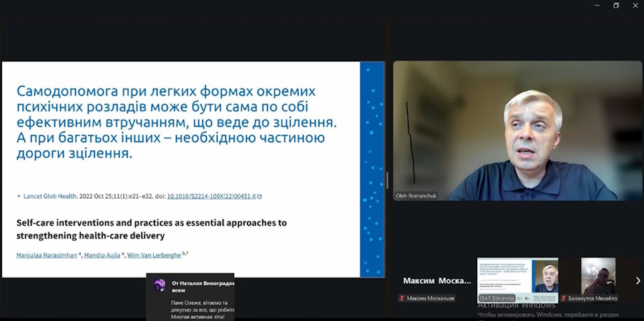Click the next participants arrow in gallery strip
Image resolution: width=644 pixels, height=321 pixels.
tap(638, 281)
